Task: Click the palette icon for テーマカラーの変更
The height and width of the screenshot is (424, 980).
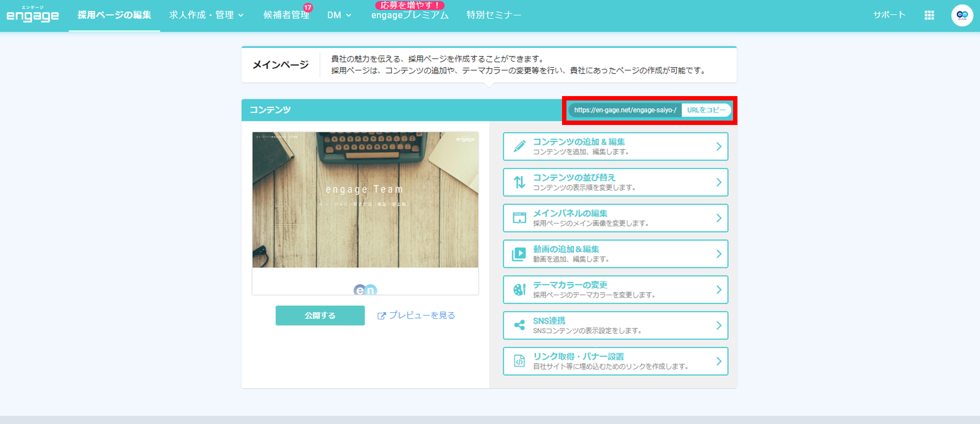Action: click(x=519, y=289)
